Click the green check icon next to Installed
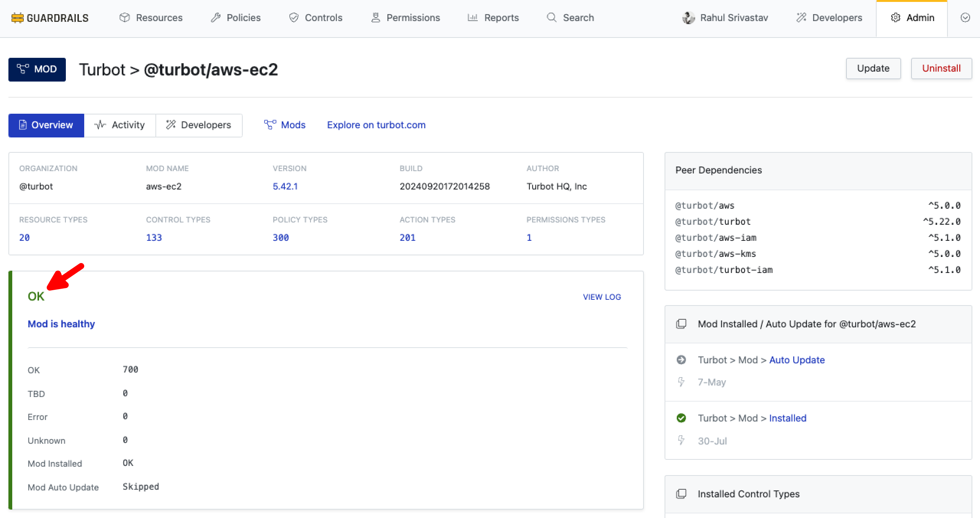980x518 pixels. click(x=681, y=418)
